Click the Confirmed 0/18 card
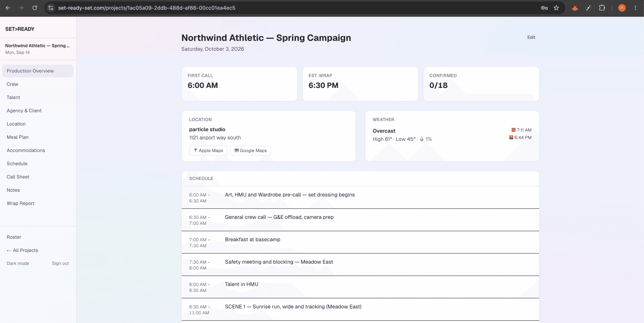The width and height of the screenshot is (644, 323). click(481, 84)
